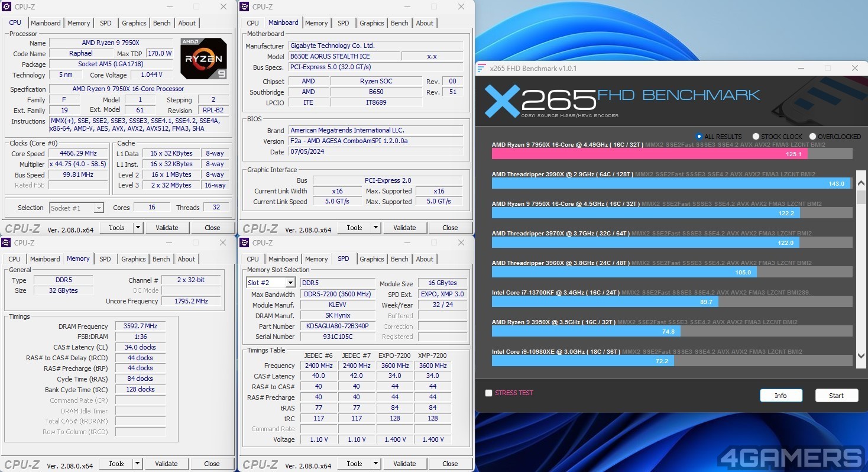Click the Uncore Frequency 1795.2 MHz value
The width and height of the screenshot is (868, 472).
point(190,301)
